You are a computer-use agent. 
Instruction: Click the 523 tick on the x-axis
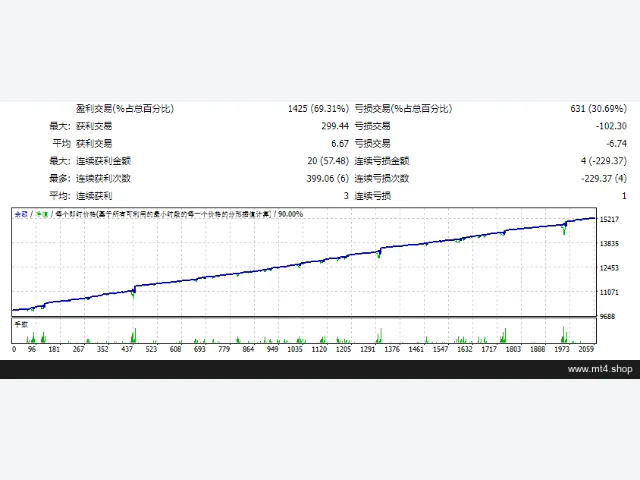pos(151,349)
